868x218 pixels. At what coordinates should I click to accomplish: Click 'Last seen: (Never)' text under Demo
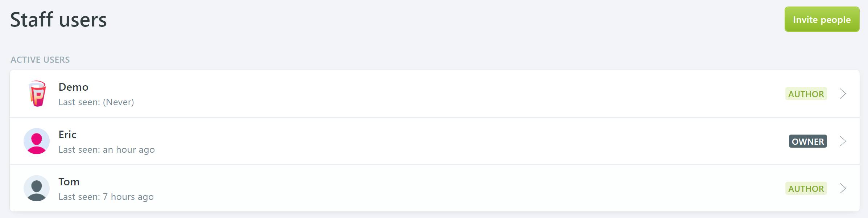pos(96,102)
